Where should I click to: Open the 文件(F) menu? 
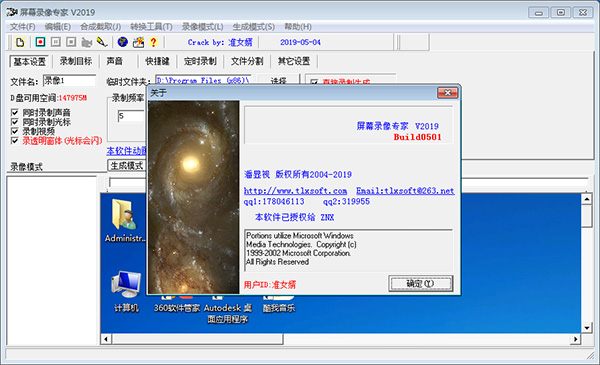[x=22, y=27]
